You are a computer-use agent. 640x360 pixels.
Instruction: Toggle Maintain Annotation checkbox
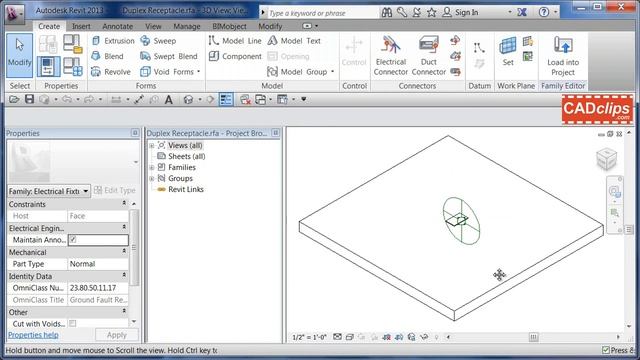73,240
